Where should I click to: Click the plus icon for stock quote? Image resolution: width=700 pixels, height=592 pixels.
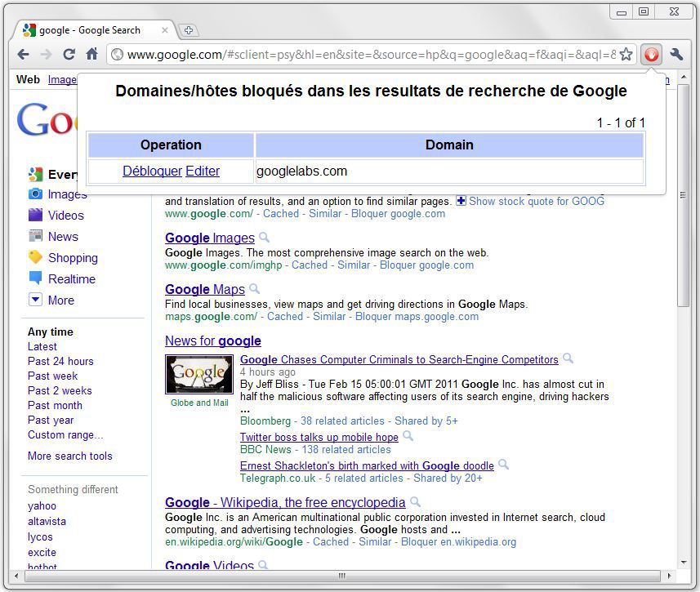(461, 201)
